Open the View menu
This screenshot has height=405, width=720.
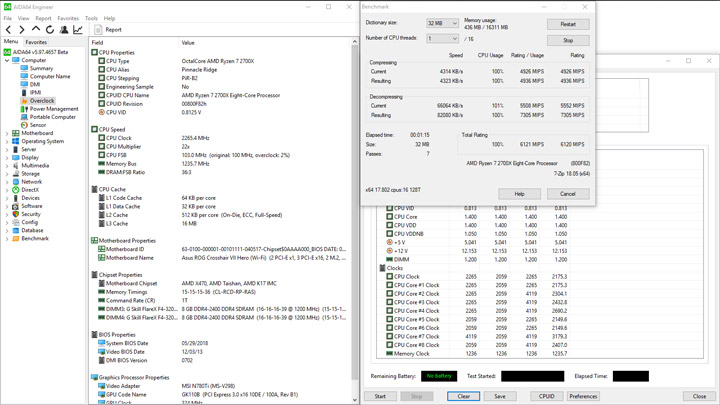(x=23, y=18)
